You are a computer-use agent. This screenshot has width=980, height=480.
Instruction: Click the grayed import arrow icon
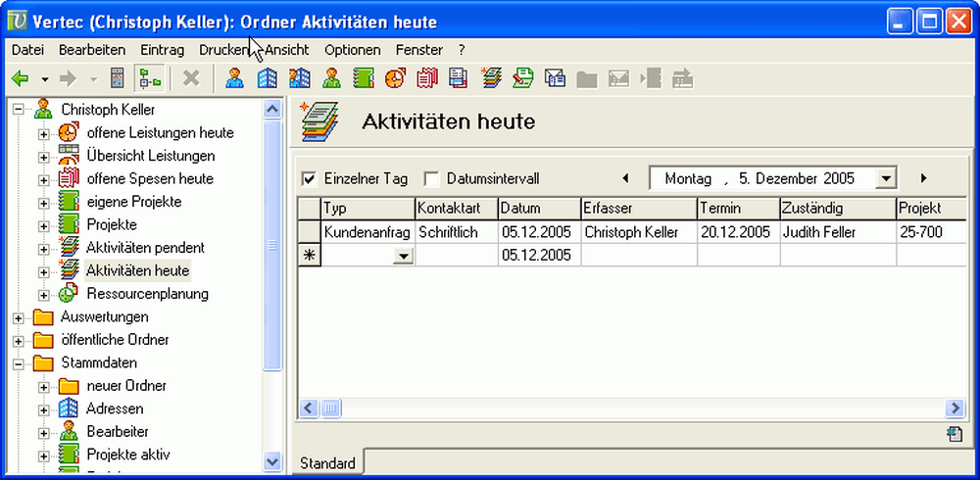[651, 78]
